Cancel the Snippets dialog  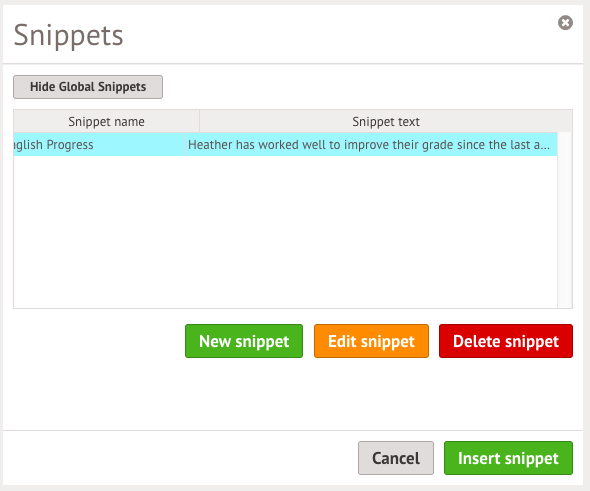click(x=396, y=458)
